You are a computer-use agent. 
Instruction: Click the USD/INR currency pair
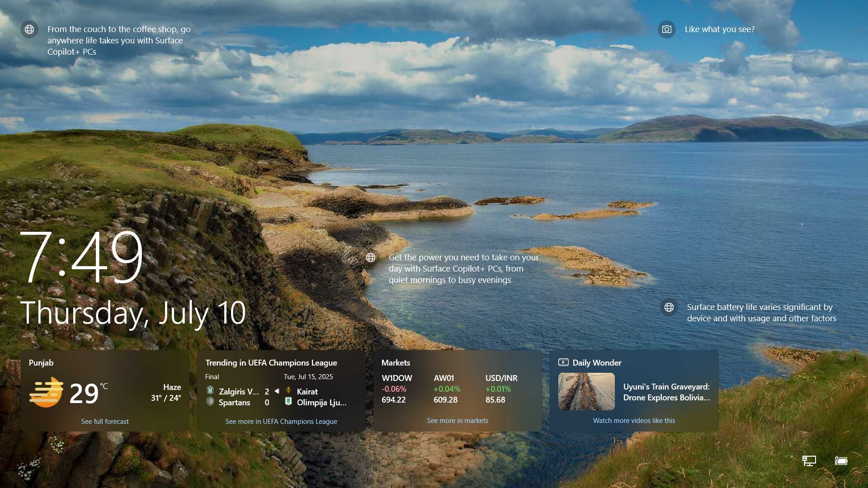(501, 378)
